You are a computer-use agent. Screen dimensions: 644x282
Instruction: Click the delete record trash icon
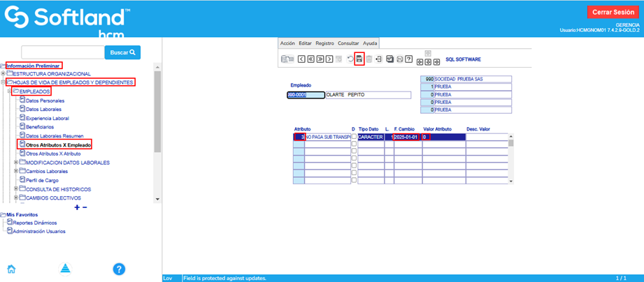pos(368,59)
